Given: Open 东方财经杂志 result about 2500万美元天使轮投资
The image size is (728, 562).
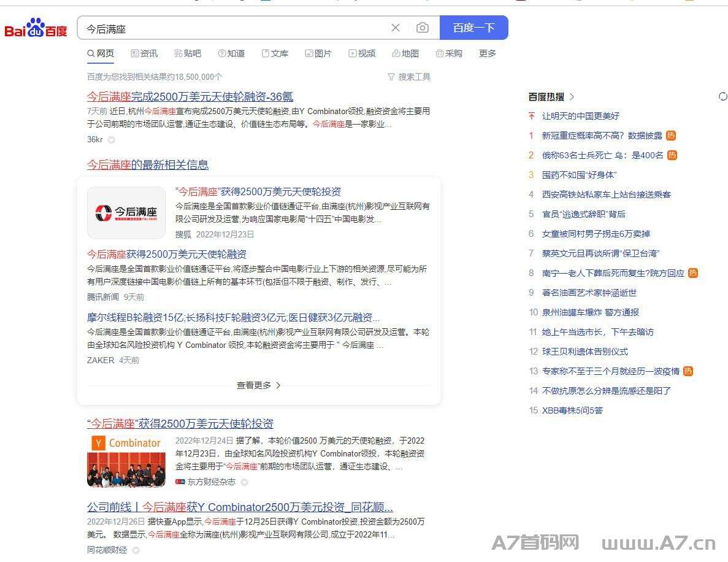Looking at the screenshot, I should click(180, 423).
